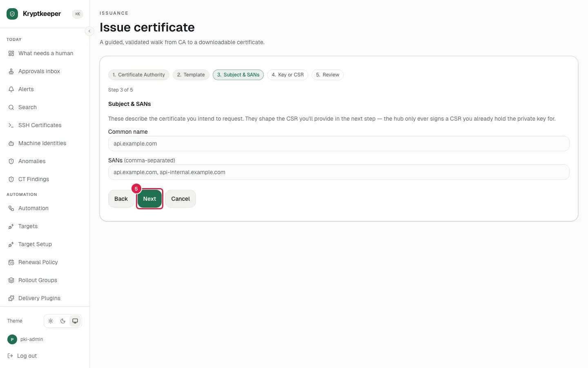Click the Targets plug icon
This screenshot has height=368, width=588.
[11, 227]
